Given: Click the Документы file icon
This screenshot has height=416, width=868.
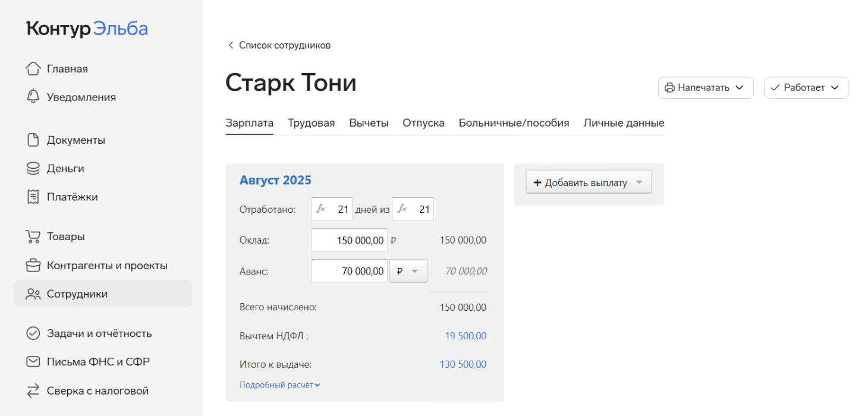Looking at the screenshot, I should (x=33, y=140).
